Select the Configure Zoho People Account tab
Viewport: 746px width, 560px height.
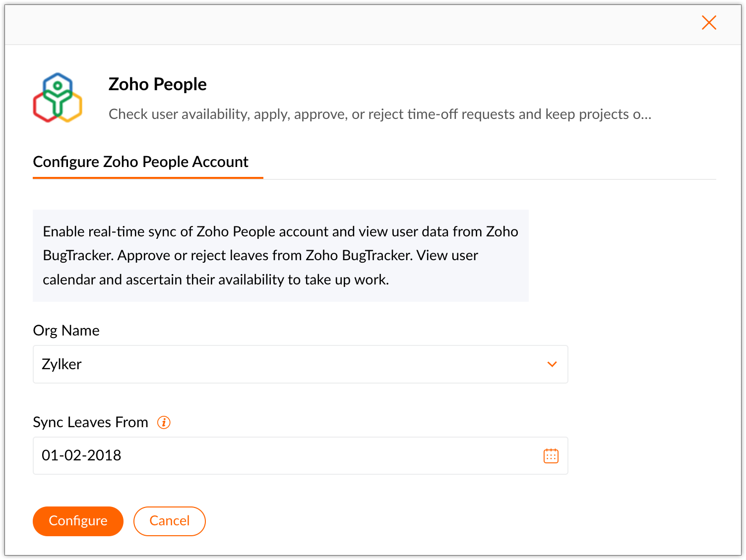(140, 162)
